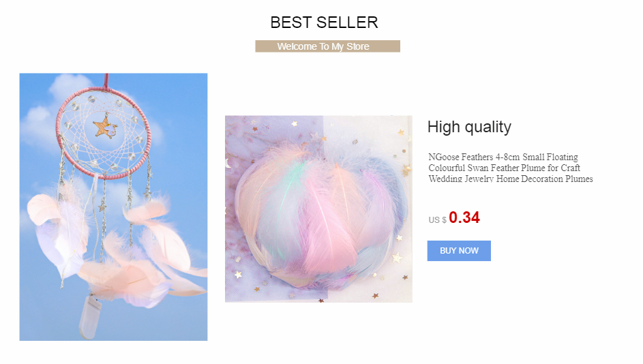Click the red hanging cord atop dreamcatcher

[106, 82]
